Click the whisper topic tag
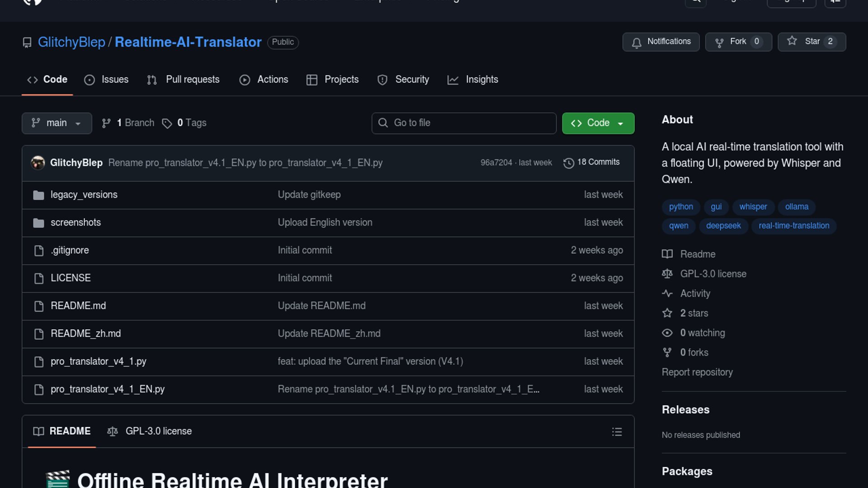The width and height of the screenshot is (868, 488). (753, 207)
